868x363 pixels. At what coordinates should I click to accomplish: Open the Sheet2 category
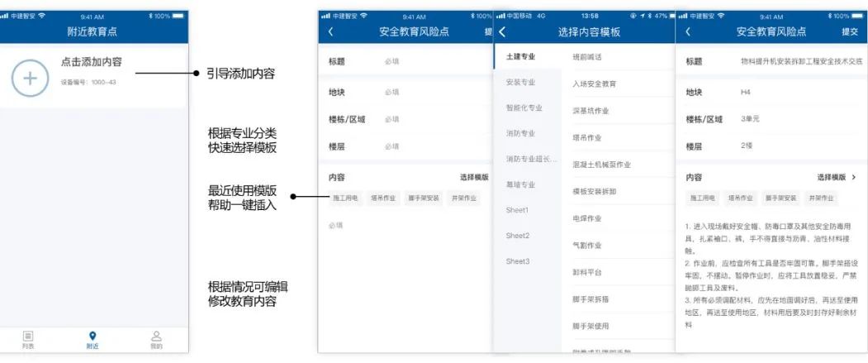pyautogui.click(x=518, y=236)
